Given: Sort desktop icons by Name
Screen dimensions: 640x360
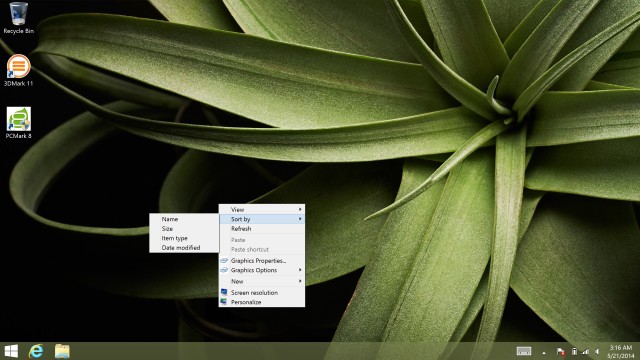Looking at the screenshot, I should point(184,219).
